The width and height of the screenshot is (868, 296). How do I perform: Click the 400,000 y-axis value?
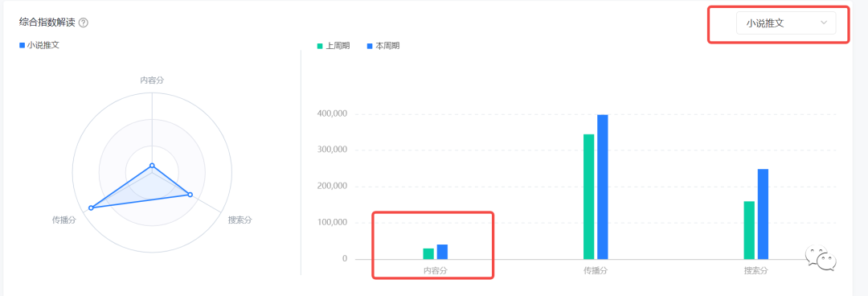[x=332, y=114]
